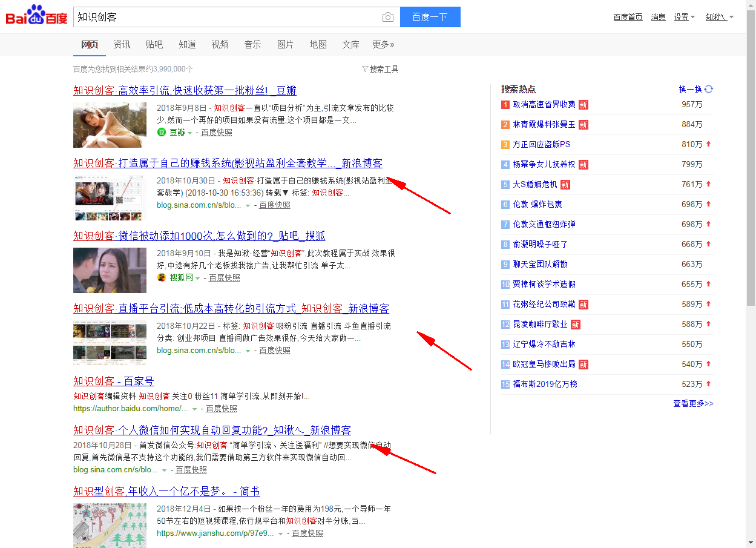
Task: Open 百度快照 for the 搜狐网 result
Action: [225, 278]
